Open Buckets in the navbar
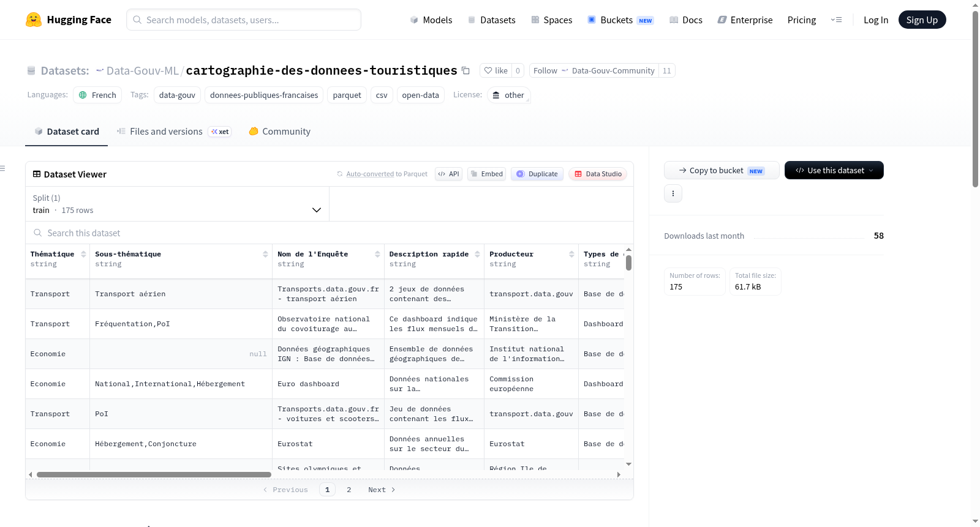This screenshot has width=980, height=527. 620,20
